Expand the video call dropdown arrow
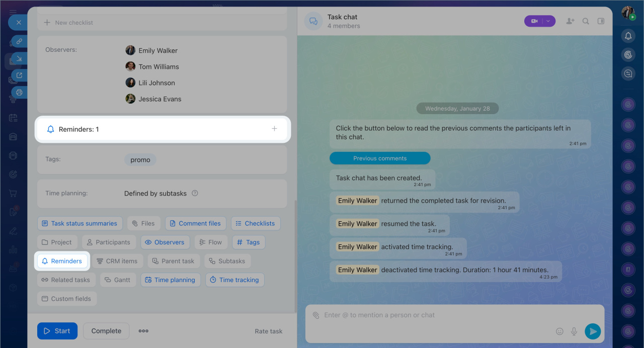This screenshot has width=644, height=348. point(548,21)
